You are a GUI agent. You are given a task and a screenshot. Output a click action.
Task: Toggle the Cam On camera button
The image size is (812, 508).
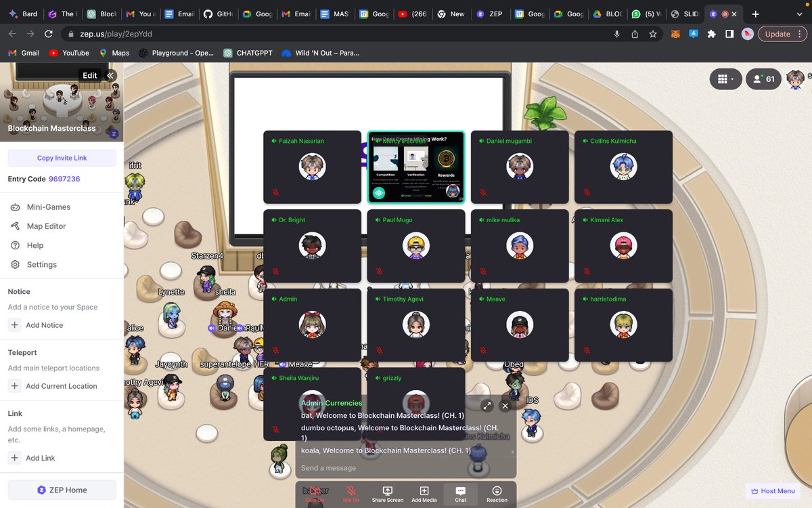tap(315, 494)
